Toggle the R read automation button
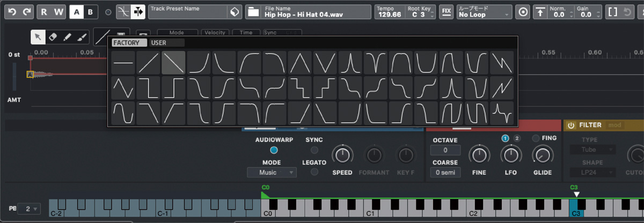The image size is (644, 223). click(x=44, y=12)
